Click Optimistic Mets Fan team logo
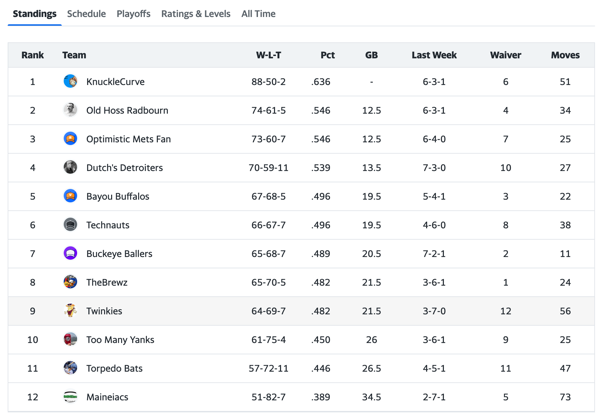This screenshot has height=418, width=600. (x=70, y=139)
